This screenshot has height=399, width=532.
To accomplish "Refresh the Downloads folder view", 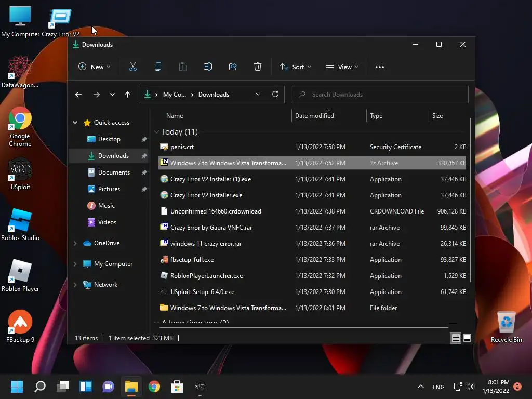I will (x=275, y=95).
